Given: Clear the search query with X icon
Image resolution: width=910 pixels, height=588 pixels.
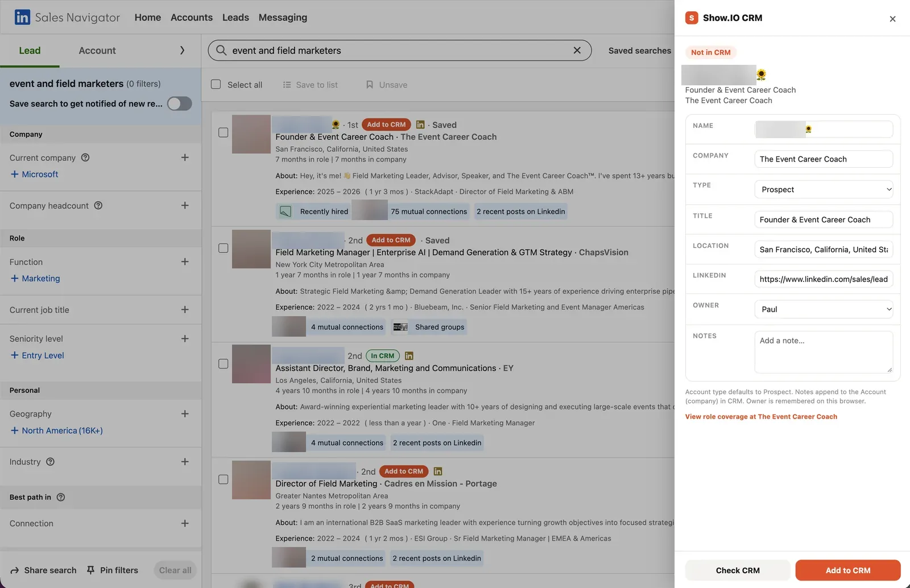Looking at the screenshot, I should (x=577, y=50).
